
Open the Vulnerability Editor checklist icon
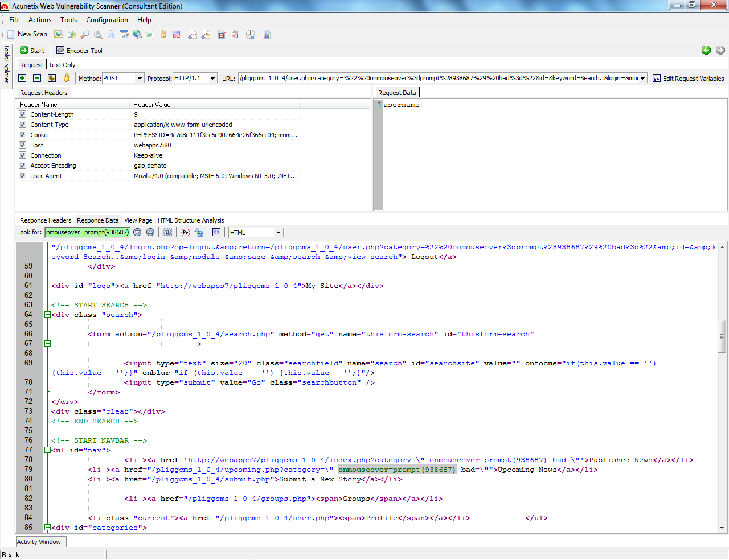point(222,34)
